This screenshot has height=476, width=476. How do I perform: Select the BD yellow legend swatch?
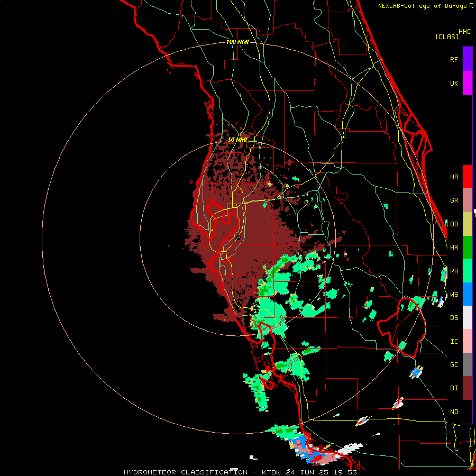467,224
